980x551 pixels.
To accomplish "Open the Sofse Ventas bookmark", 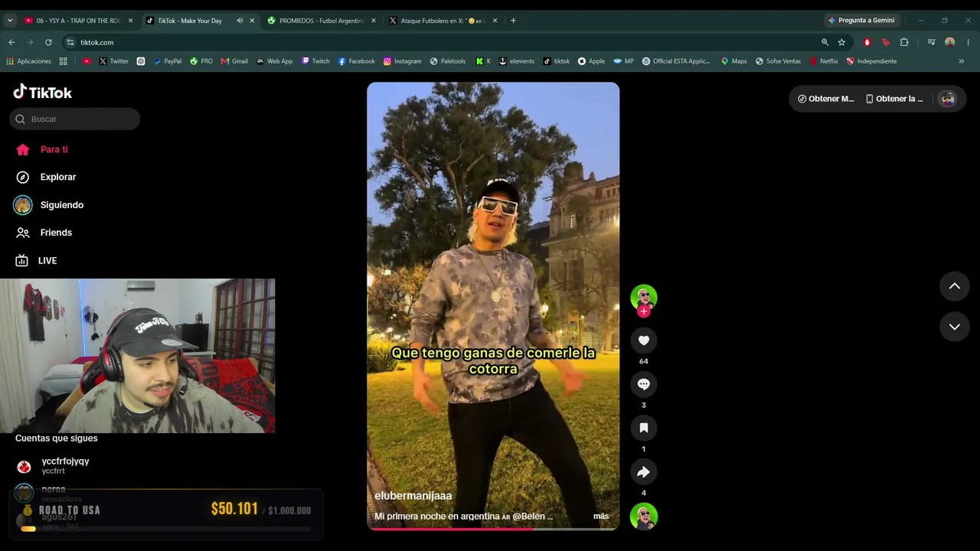I will [x=778, y=61].
